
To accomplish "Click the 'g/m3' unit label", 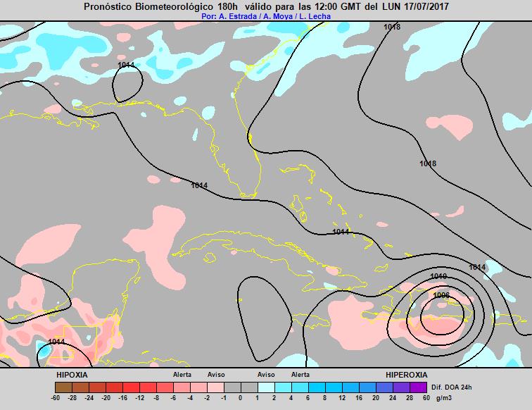I will coord(444,398).
